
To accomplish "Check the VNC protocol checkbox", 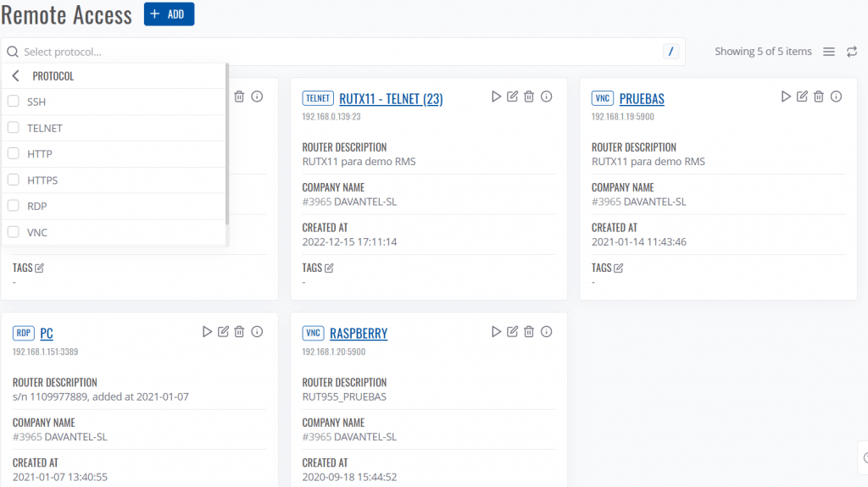I will pos(14,232).
